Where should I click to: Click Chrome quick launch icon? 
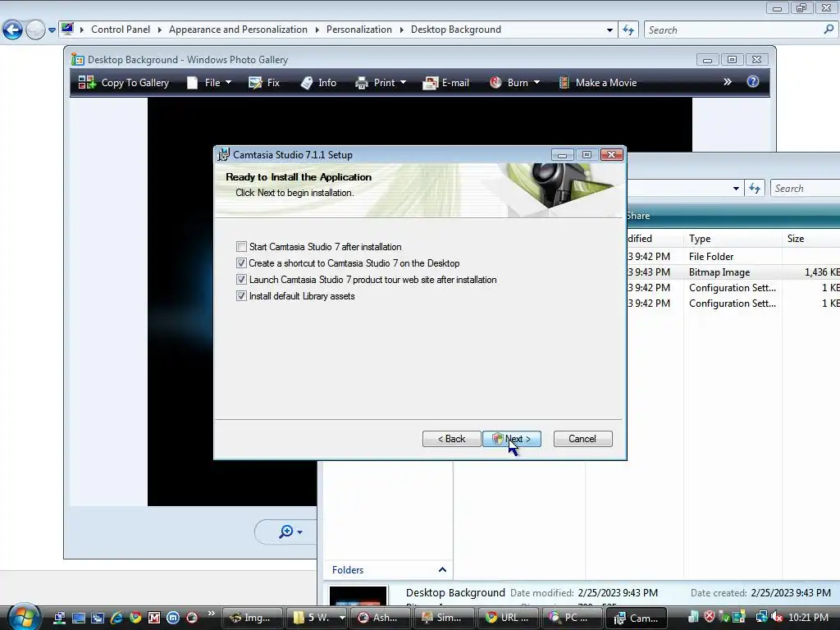[x=135, y=618]
